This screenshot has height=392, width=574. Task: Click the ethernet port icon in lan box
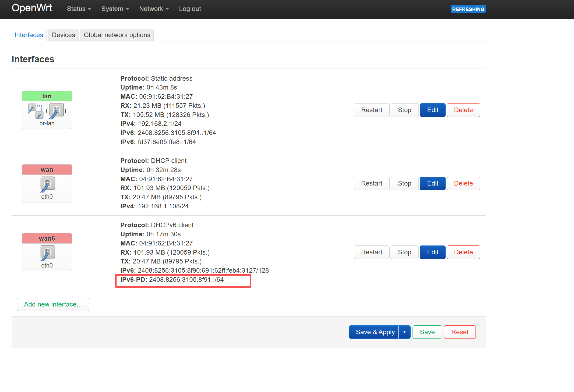pyautogui.click(x=57, y=110)
